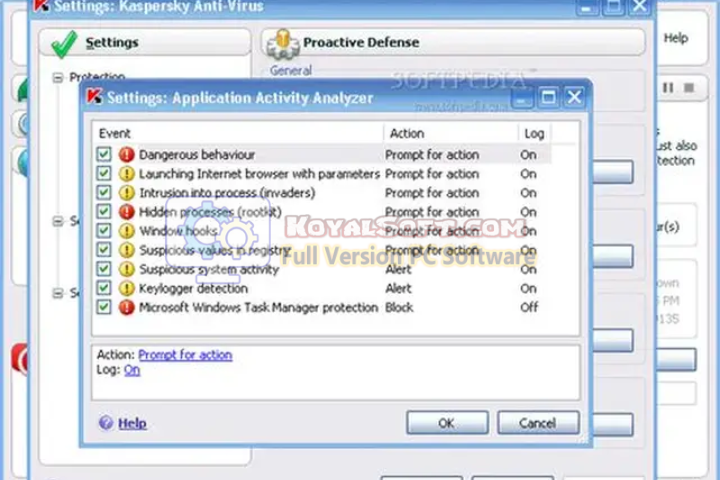Click yellow icon beside Suspicious values in registry
720x480 pixels.
coord(126,250)
